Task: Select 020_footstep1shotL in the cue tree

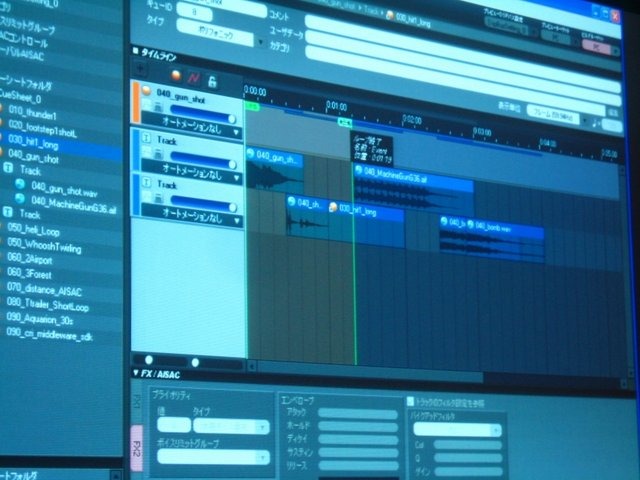Action: (42, 129)
